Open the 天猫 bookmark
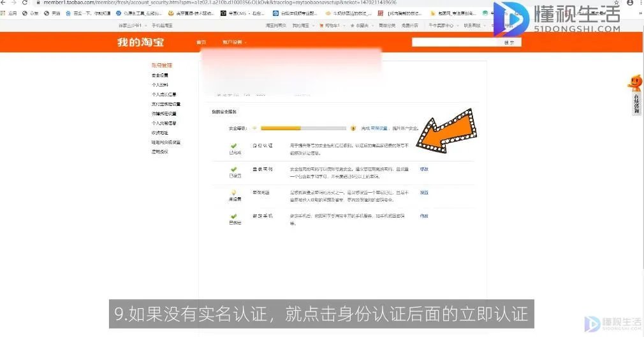This screenshot has height=337, width=644. click(x=52, y=13)
